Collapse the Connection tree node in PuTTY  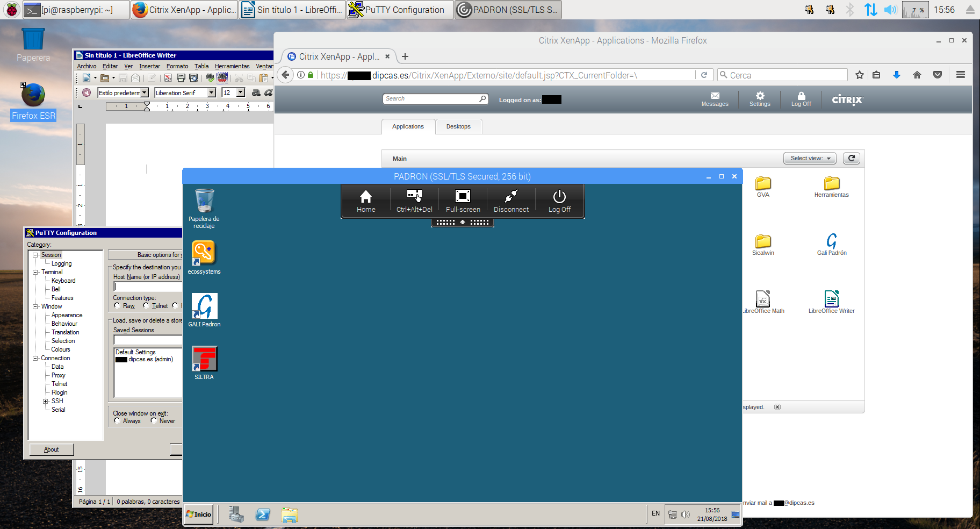tap(35, 358)
